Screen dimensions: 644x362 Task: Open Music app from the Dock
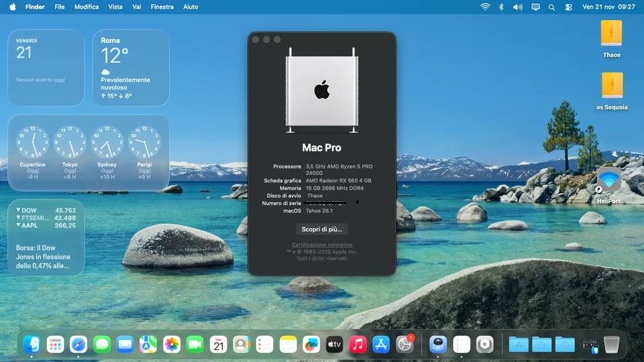pos(358,345)
